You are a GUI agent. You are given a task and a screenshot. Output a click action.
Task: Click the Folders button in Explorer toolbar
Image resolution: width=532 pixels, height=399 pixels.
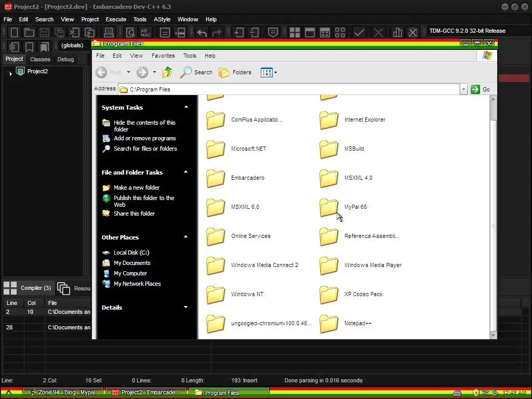pos(235,72)
